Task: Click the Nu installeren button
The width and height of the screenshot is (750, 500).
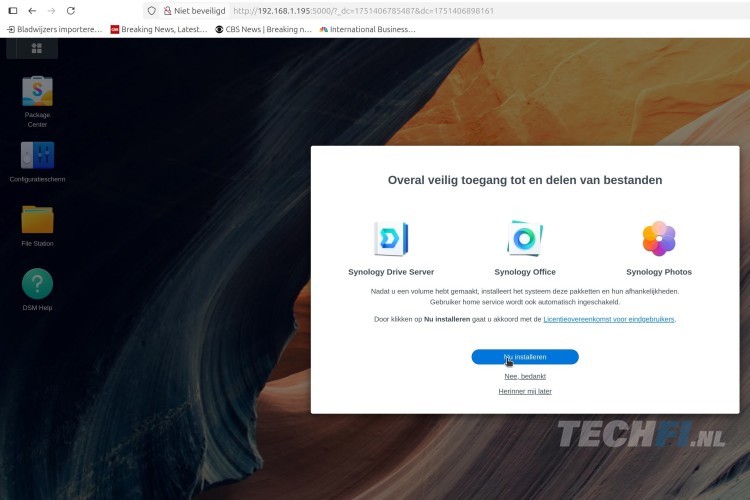Action: (525, 357)
